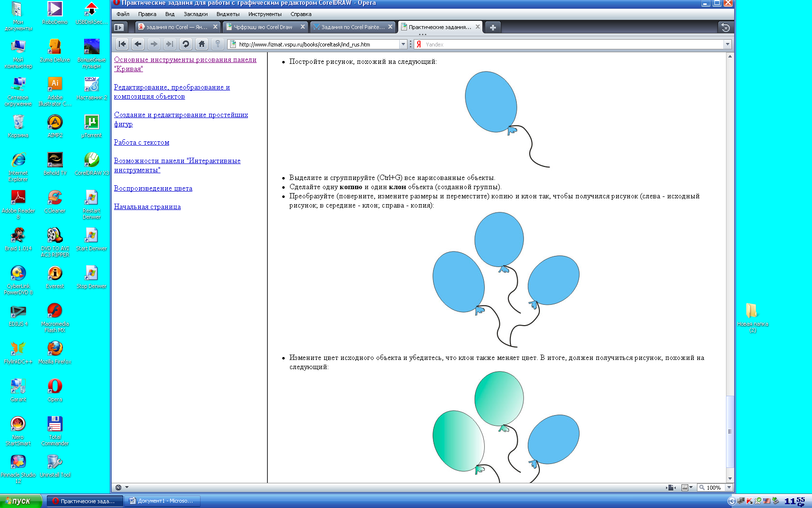Screen dimensions: 812x508
Task: Click the page vertical scrollbar thumb
Action: click(730, 432)
